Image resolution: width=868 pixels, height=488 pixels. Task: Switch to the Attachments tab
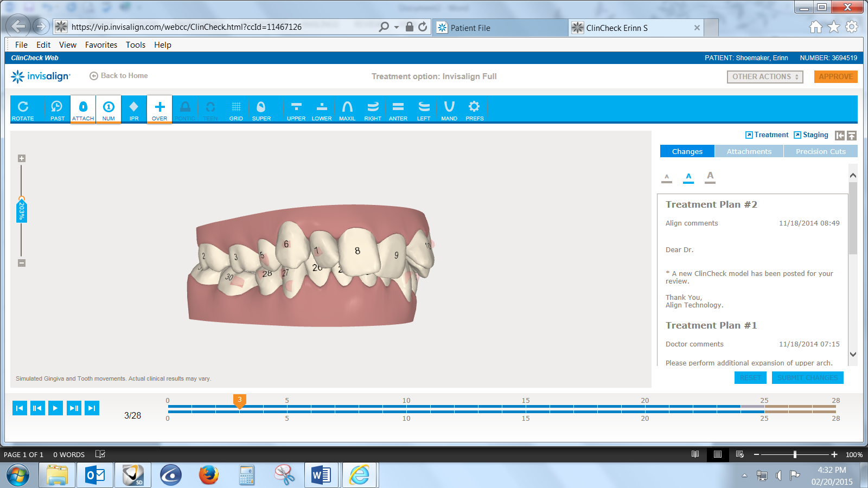749,151
